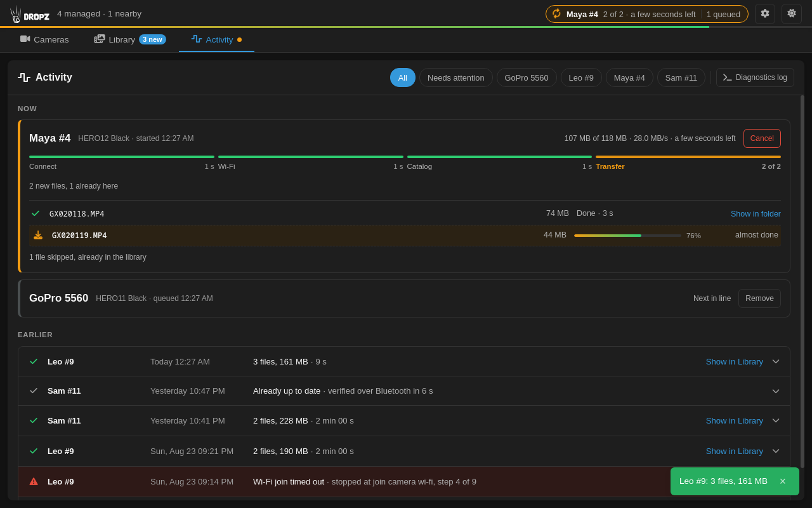Filter activity by Maya #4 chip
Screen dimensions: 812x508
(629, 77)
